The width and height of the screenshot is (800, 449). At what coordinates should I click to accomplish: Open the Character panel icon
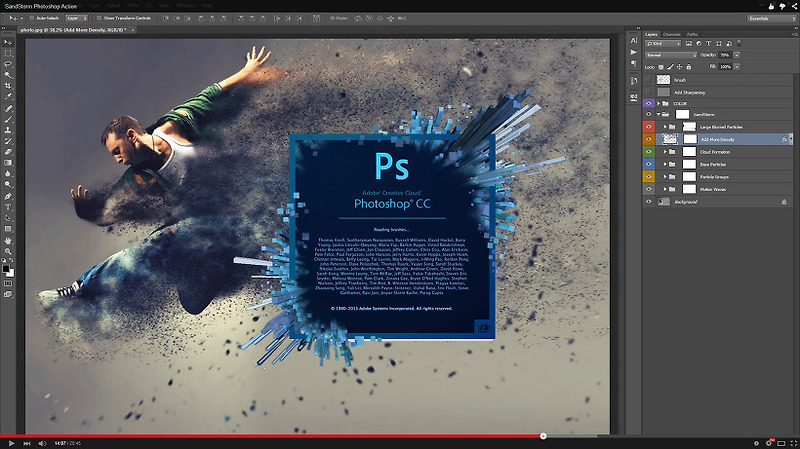coord(634,40)
